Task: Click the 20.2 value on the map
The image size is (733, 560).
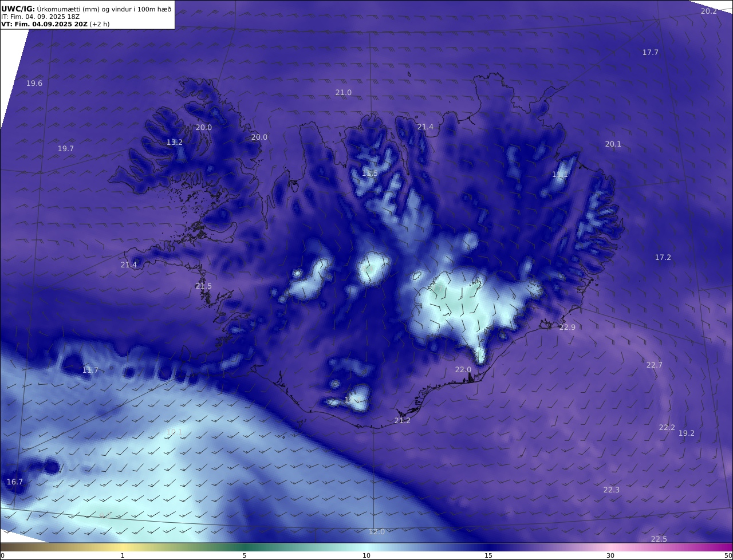Action: pyautogui.click(x=709, y=11)
